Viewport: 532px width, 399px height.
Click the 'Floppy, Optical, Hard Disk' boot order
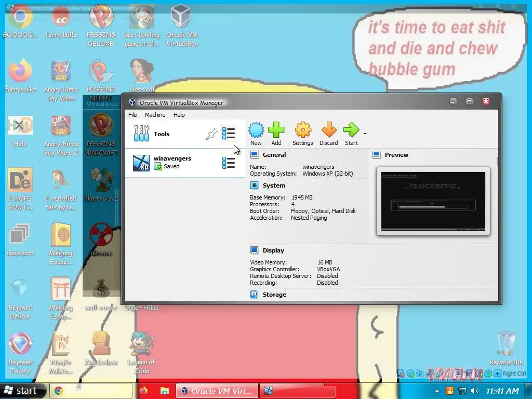coord(323,211)
